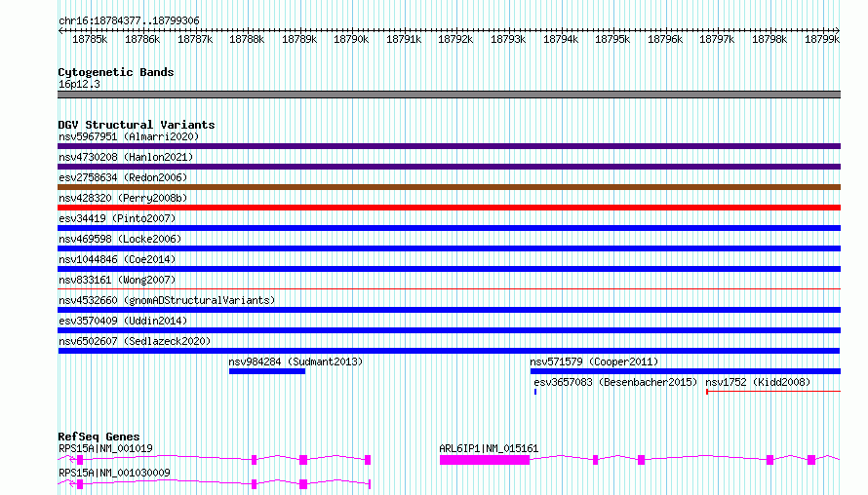Select variant nsv6502607 (Sedlazeck2020) label
This screenshot has height=495, width=868.
pyautogui.click(x=135, y=341)
